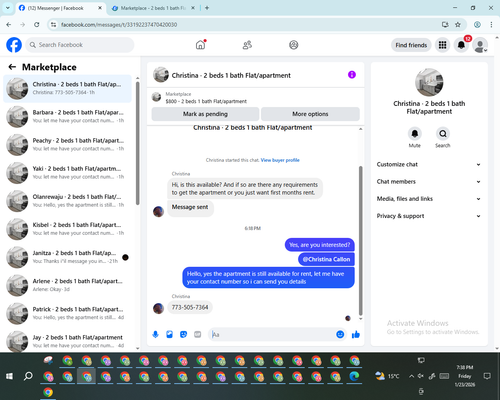Click the @Christina Callon mention
500x400 pixels.
[326, 259]
